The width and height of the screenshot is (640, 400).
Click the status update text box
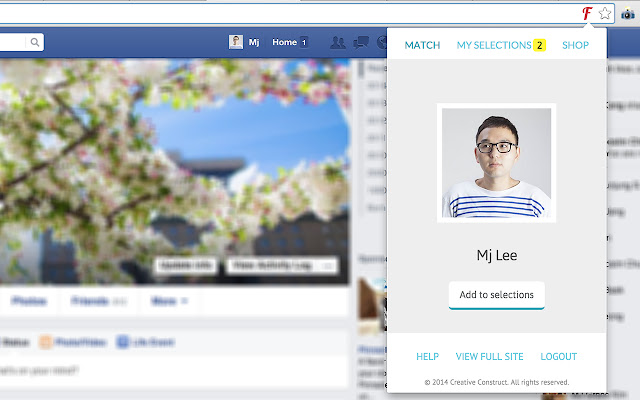coord(173,371)
